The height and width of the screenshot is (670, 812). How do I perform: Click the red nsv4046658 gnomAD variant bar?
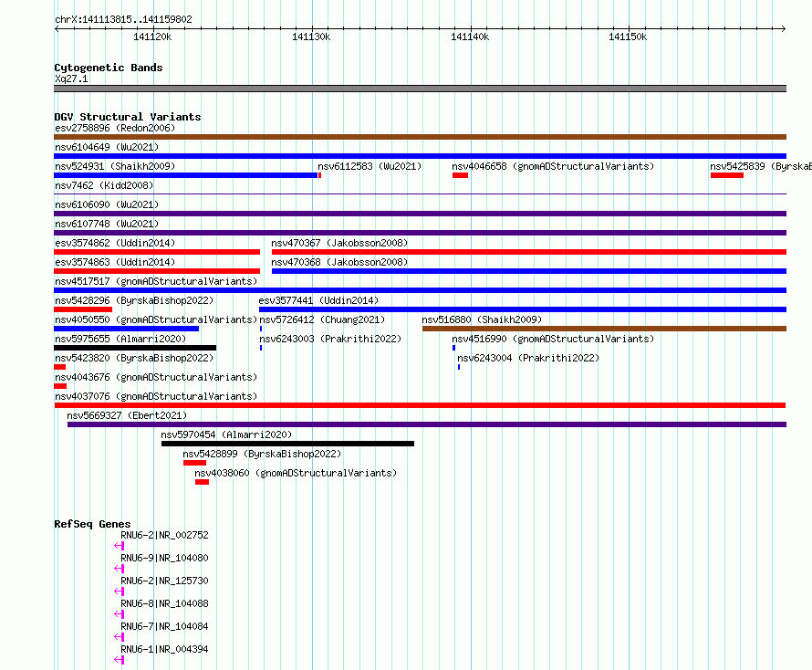461,175
